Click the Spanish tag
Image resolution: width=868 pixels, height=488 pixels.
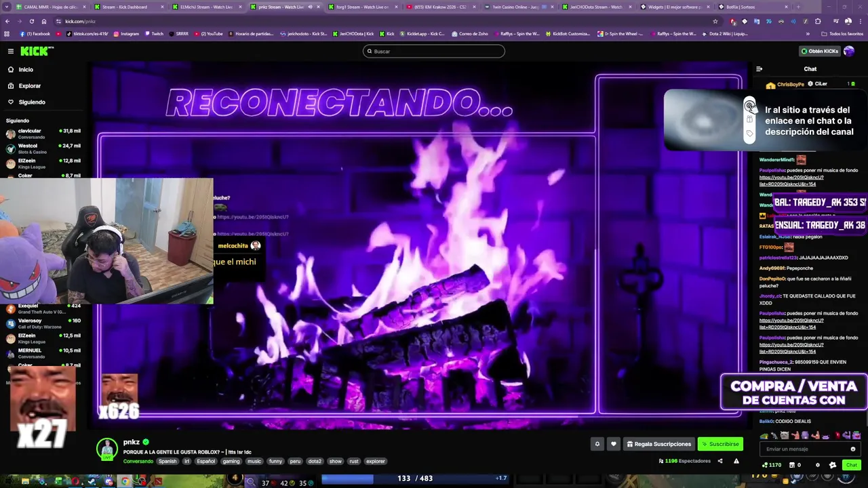coord(167,461)
